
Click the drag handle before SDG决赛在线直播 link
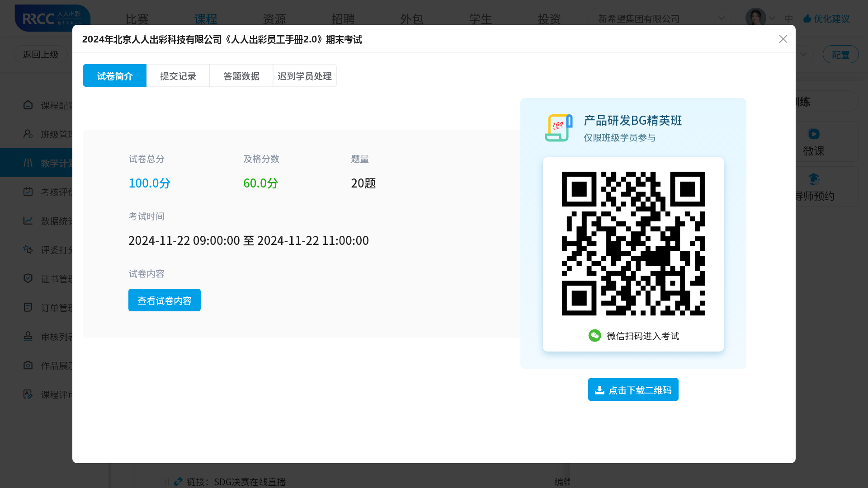[167, 482]
